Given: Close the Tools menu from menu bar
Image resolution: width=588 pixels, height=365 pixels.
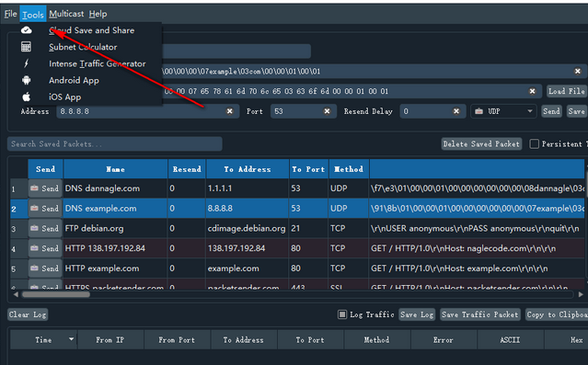Looking at the screenshot, I should coord(33,14).
